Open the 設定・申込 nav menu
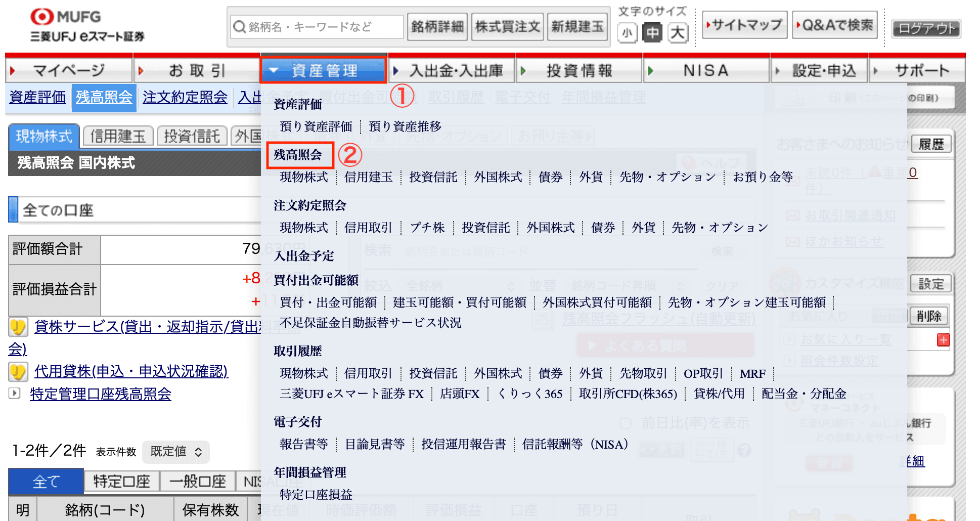Image resolution: width=980 pixels, height=521 pixels. [820, 70]
